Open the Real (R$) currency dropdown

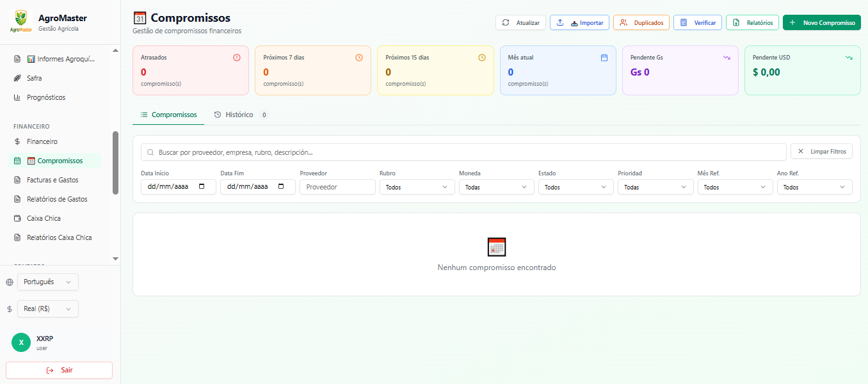[x=47, y=309]
